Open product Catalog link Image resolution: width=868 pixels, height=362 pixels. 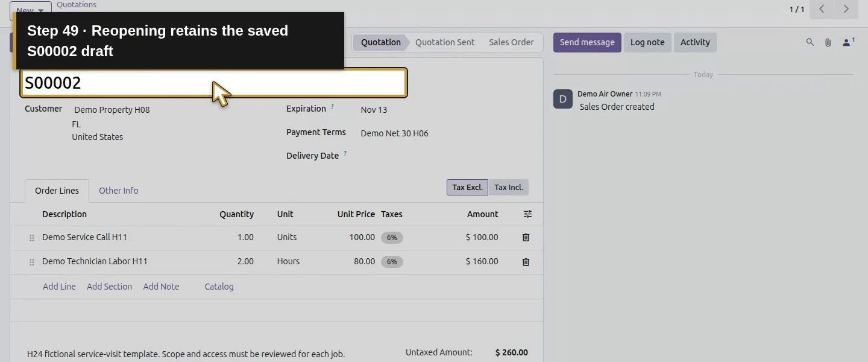pyautogui.click(x=219, y=287)
